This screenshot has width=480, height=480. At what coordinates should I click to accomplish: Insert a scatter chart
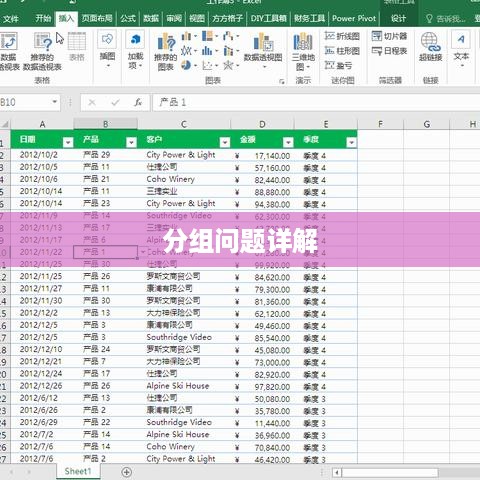pos(207,65)
